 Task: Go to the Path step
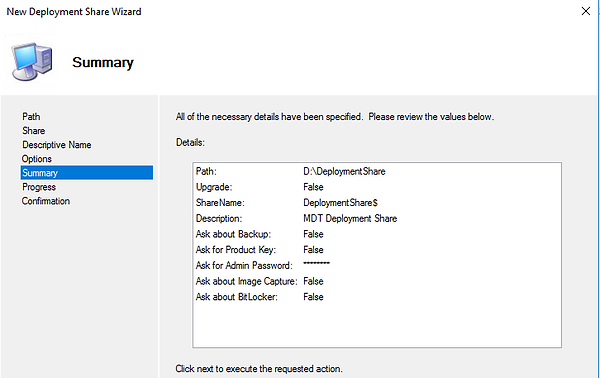(x=31, y=116)
